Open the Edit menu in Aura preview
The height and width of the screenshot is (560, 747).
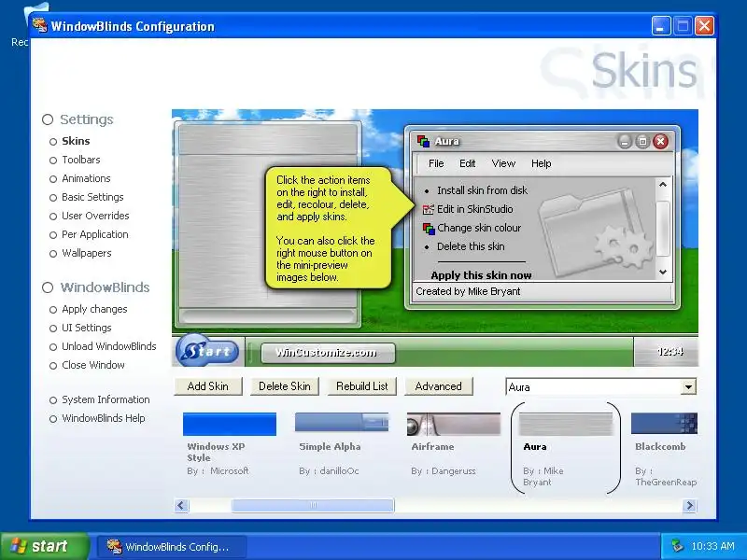[468, 163]
